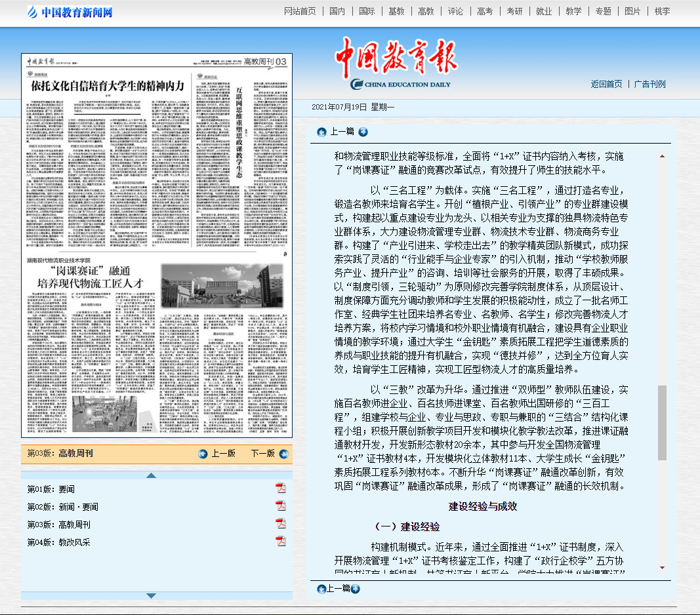Open 网站首页 in top navigation
Viewport: 700px width, 615px height.
300,11
